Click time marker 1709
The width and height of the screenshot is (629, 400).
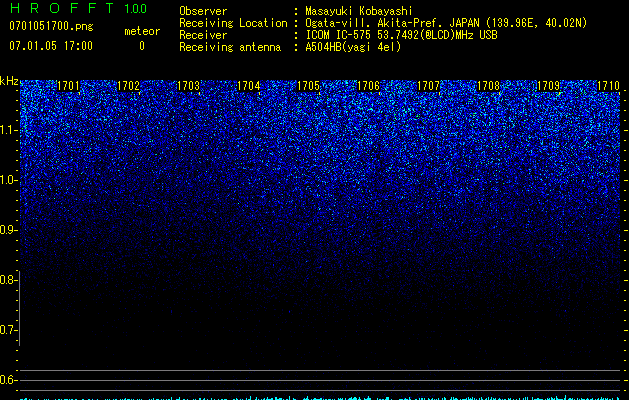pyautogui.click(x=548, y=86)
